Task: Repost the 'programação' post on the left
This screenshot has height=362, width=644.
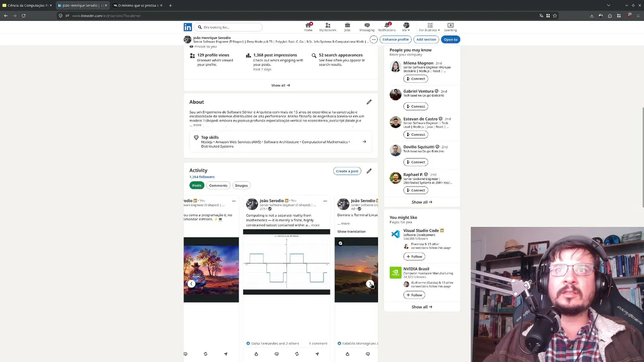Action: [205, 354]
